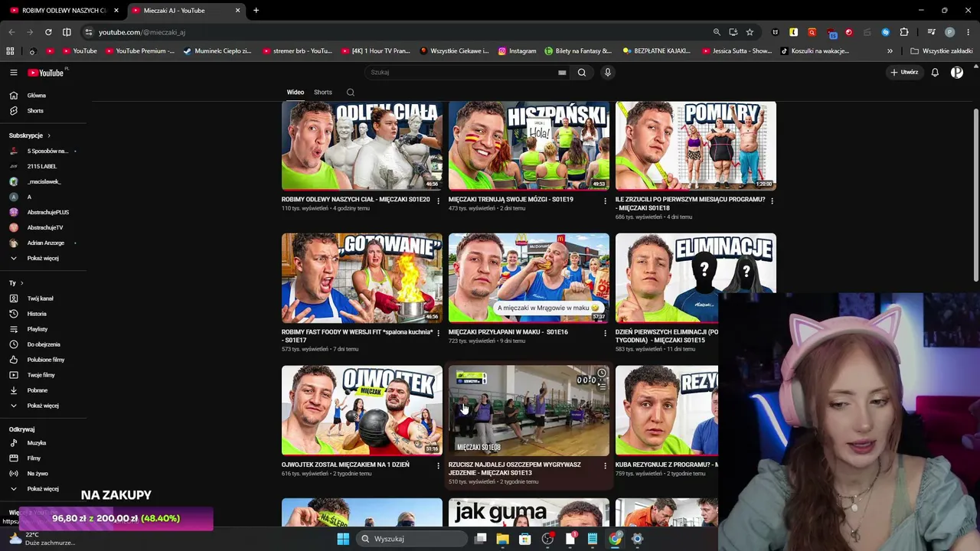
Task: Click the Windows taskbar Wyszukaj search box
Action: pyautogui.click(x=413, y=539)
